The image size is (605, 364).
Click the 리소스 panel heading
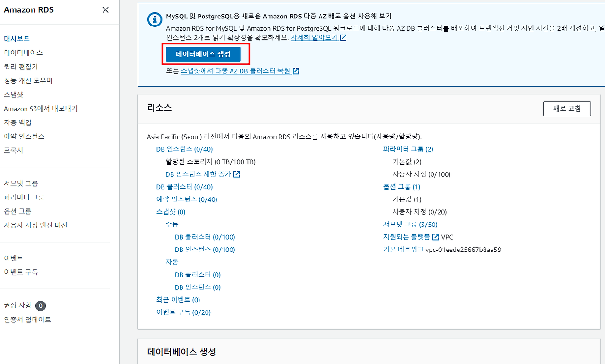[159, 107]
